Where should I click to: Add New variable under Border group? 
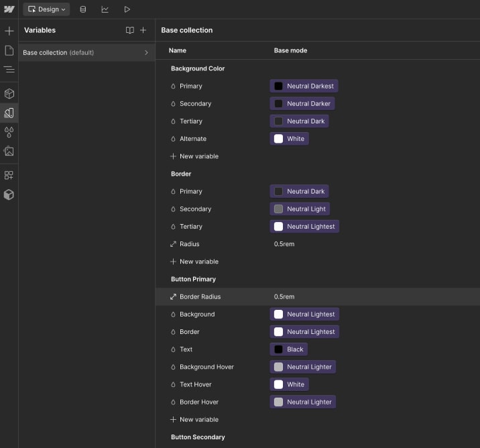coord(194,262)
